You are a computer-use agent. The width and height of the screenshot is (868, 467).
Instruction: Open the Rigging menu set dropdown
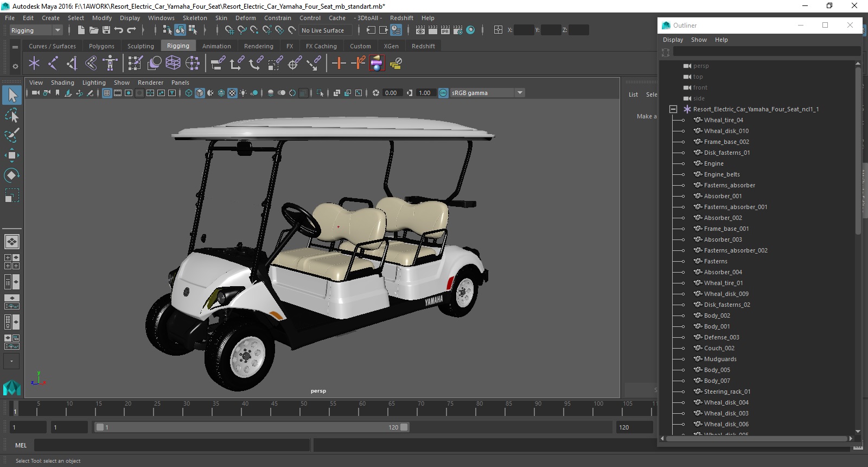coord(36,30)
